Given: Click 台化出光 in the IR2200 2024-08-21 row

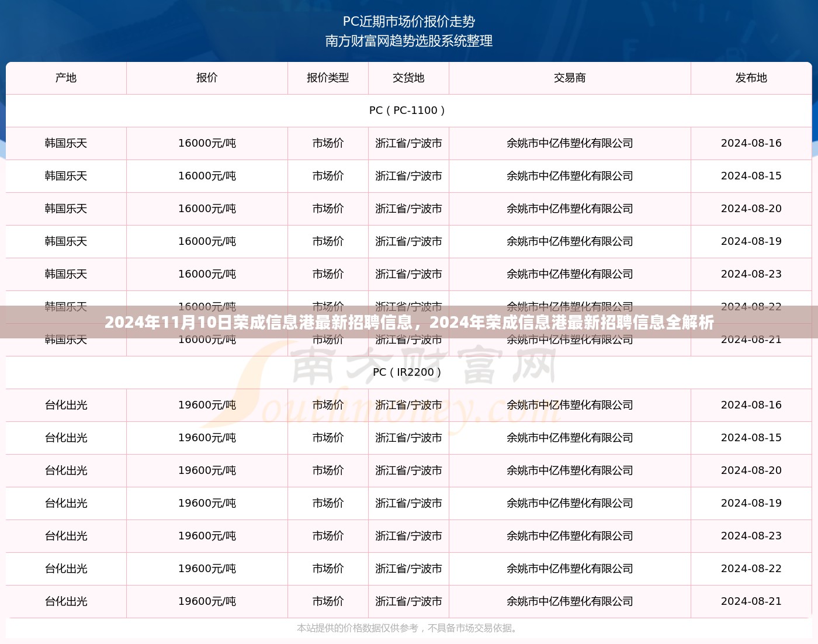Looking at the screenshot, I should click(x=66, y=601).
